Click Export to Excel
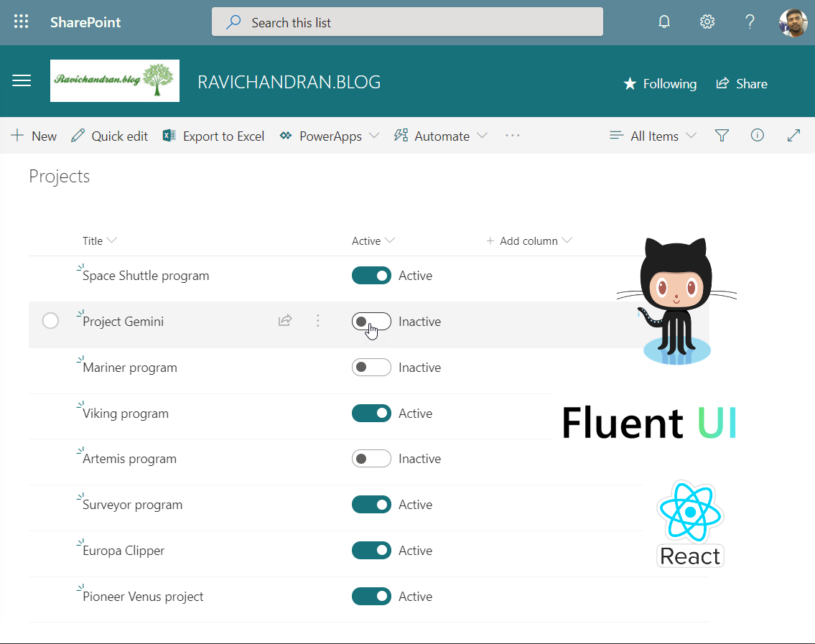Image resolution: width=815 pixels, height=644 pixels. point(214,136)
